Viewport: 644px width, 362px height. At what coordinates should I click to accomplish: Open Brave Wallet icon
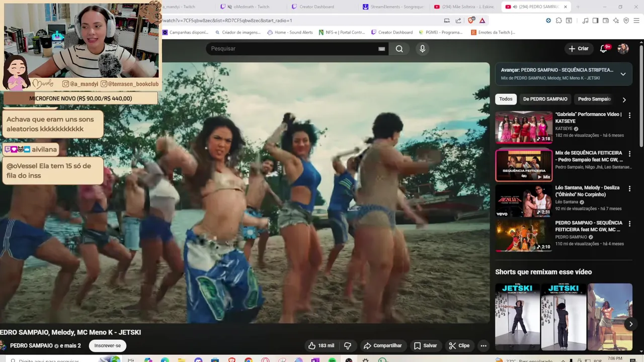[x=606, y=21]
